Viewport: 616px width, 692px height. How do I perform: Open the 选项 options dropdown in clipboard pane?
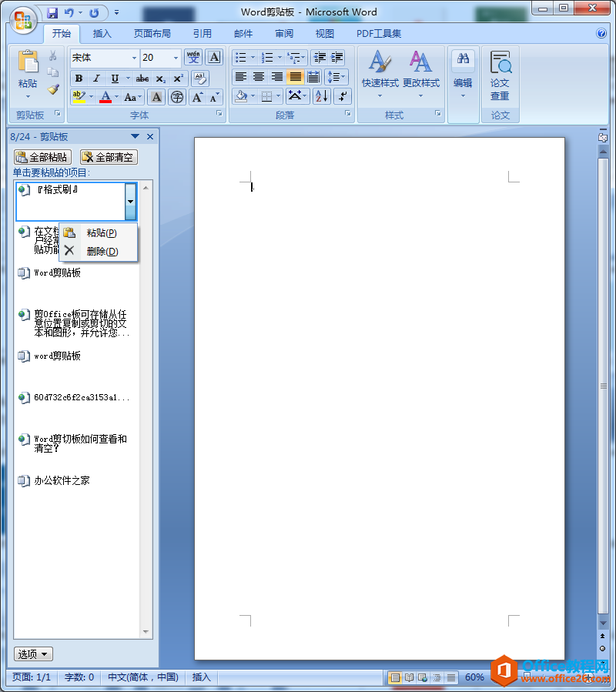33,654
